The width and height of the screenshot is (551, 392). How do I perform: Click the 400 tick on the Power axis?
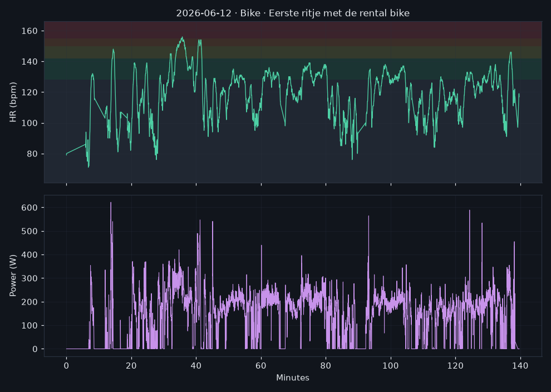[30, 255]
